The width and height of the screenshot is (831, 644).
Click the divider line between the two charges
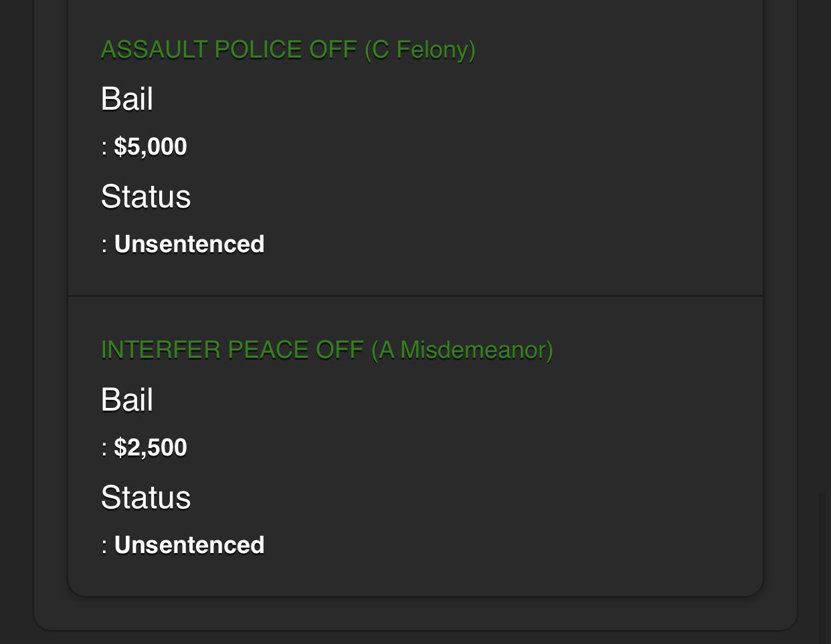tap(415, 296)
